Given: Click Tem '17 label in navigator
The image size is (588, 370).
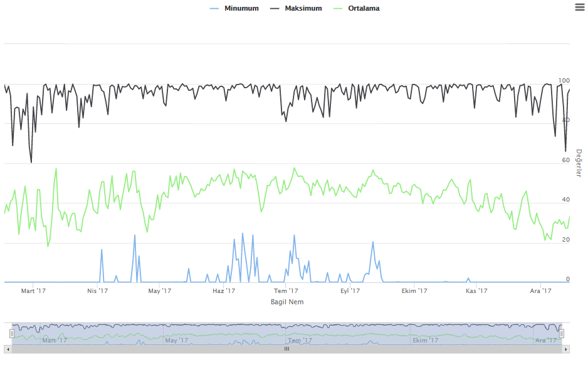Looking at the screenshot, I should pyautogui.click(x=300, y=340).
